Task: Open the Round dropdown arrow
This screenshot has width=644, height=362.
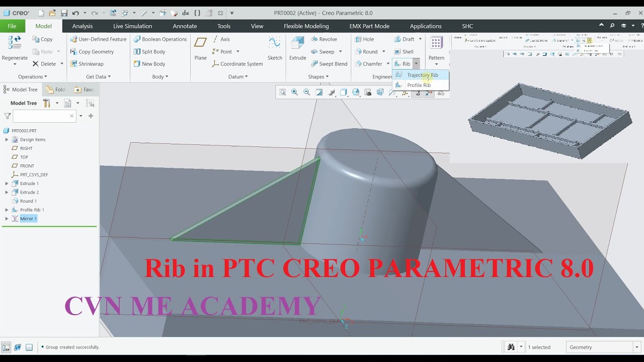Action: [383, 52]
